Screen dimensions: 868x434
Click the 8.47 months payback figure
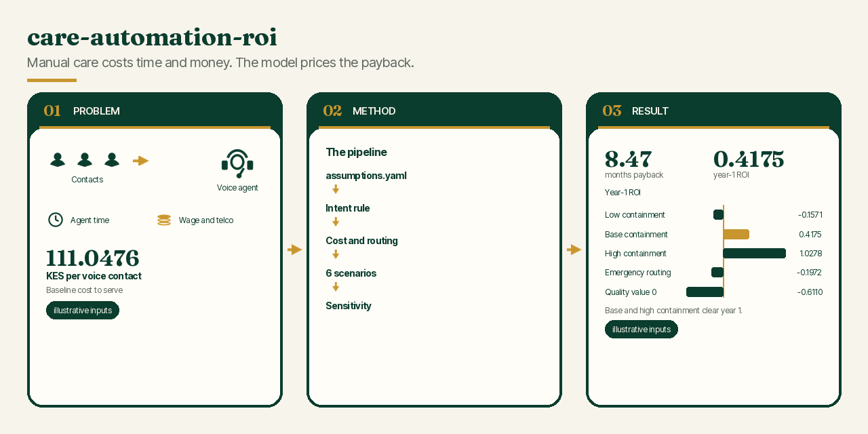point(628,159)
